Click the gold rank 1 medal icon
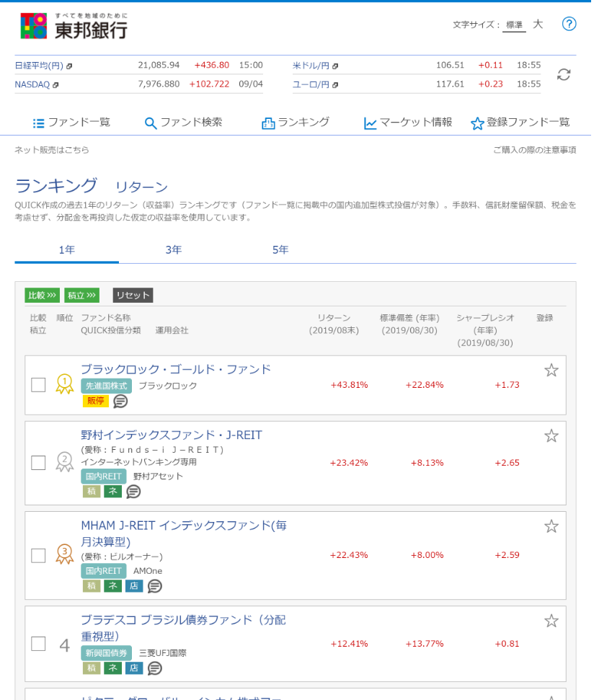The image size is (594, 700). 65,384
